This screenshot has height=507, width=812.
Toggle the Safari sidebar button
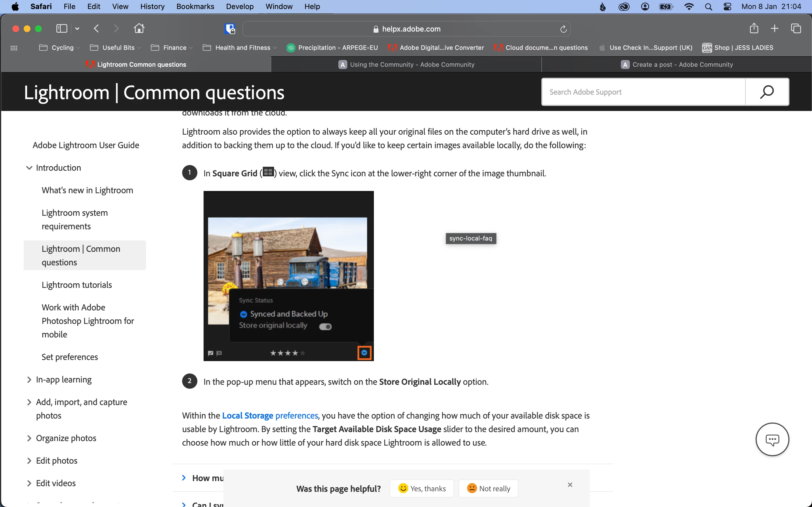pos(62,28)
